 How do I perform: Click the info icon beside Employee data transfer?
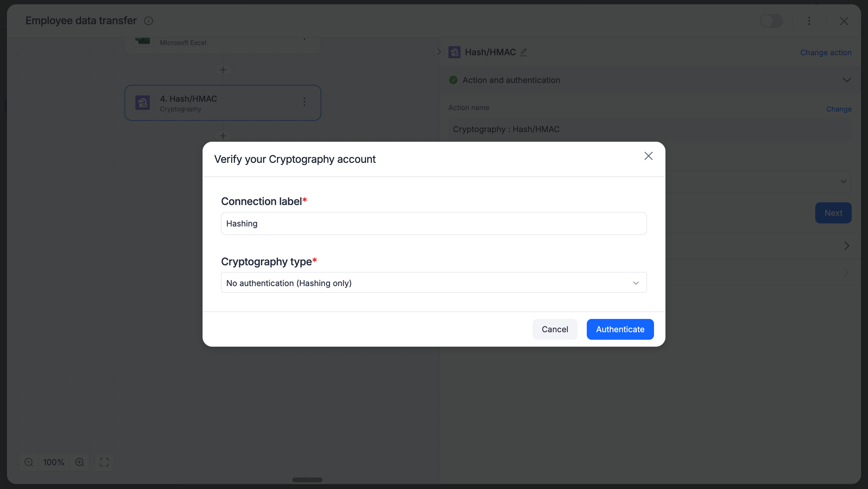(148, 21)
